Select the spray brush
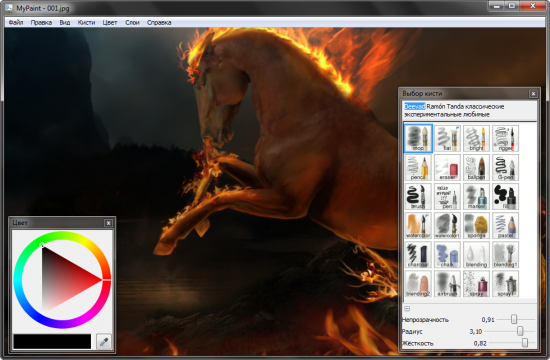Image resolution: width=550 pixels, height=360 pixels. [476, 284]
